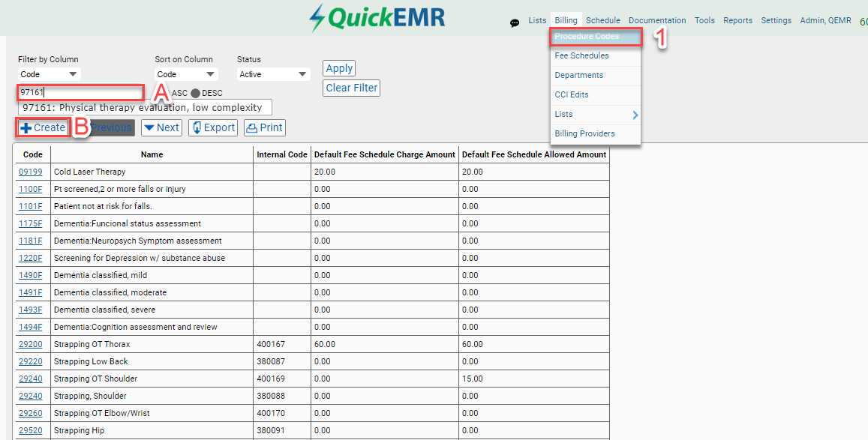Screen dimensions: 868x440
Task: Open the Schedule menu
Action: (x=603, y=20)
